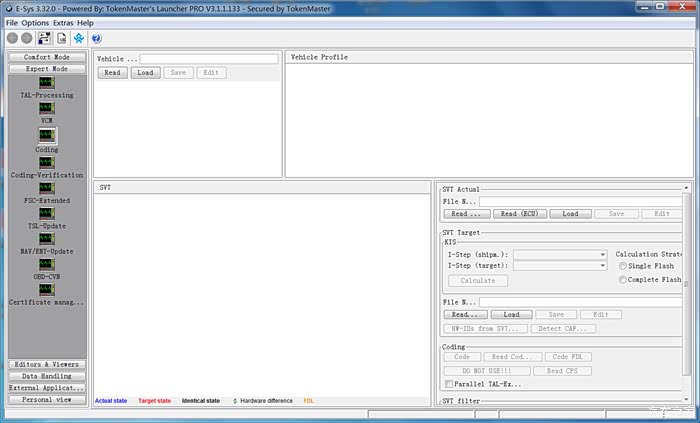Click the blue arrows toolbar icon
700x423 pixels.
click(x=79, y=39)
